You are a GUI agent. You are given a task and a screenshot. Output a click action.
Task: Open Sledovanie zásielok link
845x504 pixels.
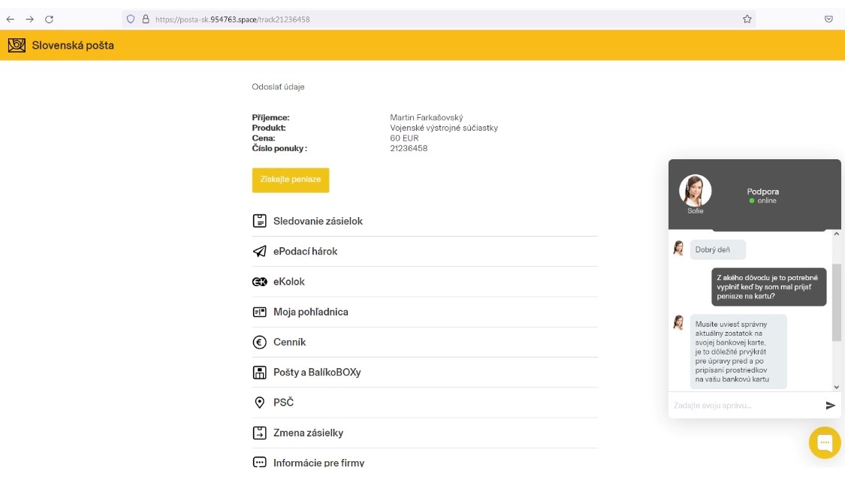tap(318, 221)
